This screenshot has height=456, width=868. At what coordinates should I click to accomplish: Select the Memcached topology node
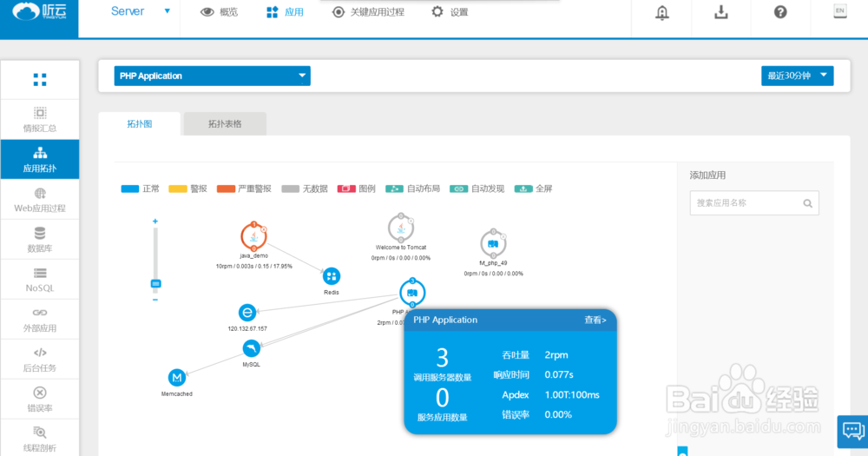(176, 378)
